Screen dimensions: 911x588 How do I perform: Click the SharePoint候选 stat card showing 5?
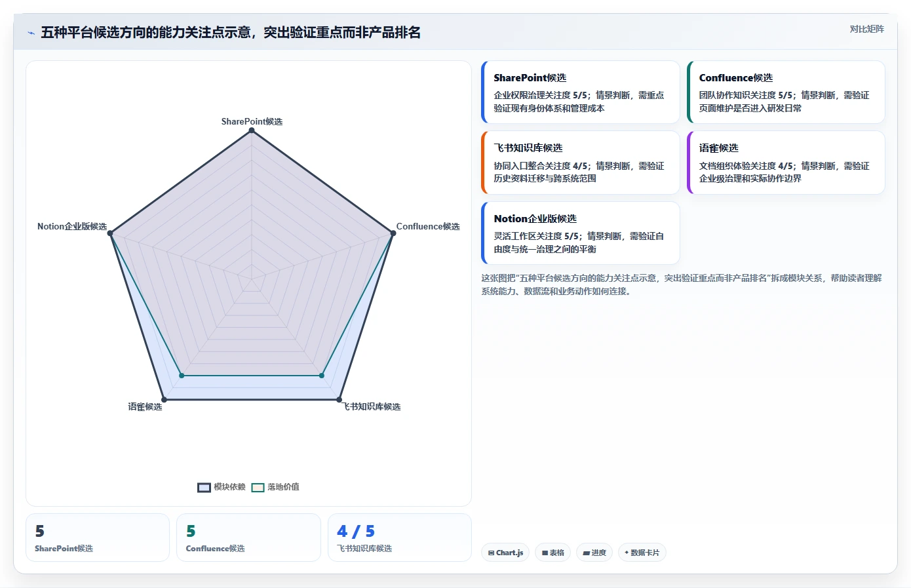point(98,538)
